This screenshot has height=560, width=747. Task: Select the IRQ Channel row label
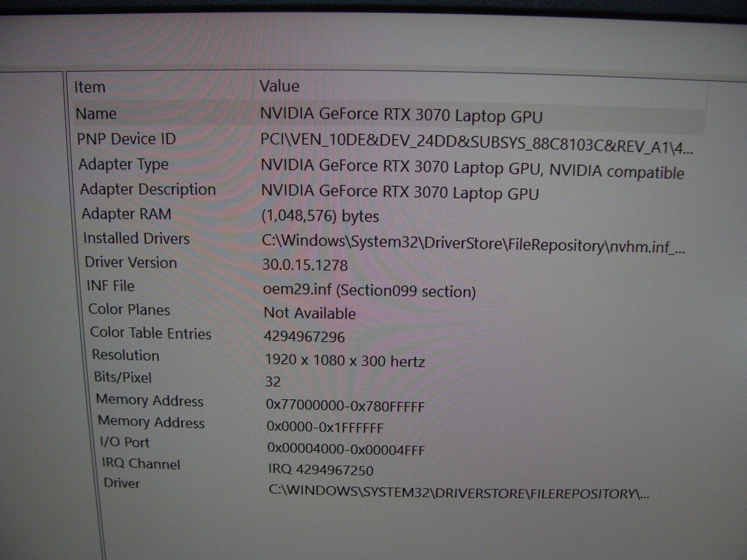141,463
